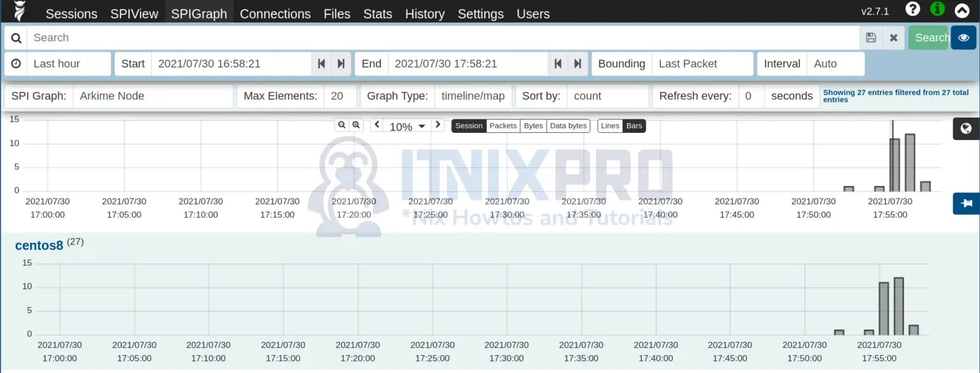Zoom out the graph with magnifier minus
The width and height of the screenshot is (980, 373).
[x=342, y=125]
